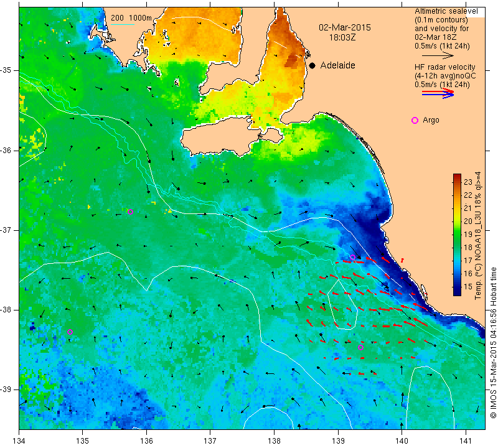Click the '18:03Z' time text
The image size is (498, 448).
pyautogui.click(x=342, y=37)
